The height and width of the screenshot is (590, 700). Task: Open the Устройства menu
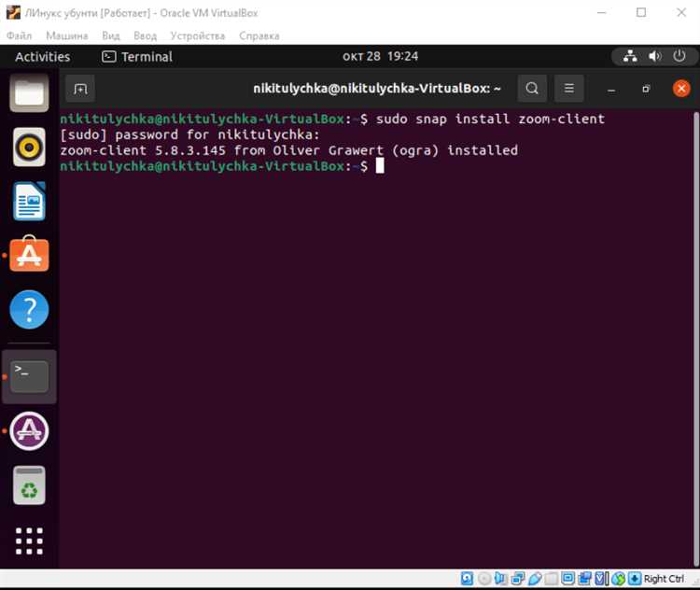[x=198, y=35]
